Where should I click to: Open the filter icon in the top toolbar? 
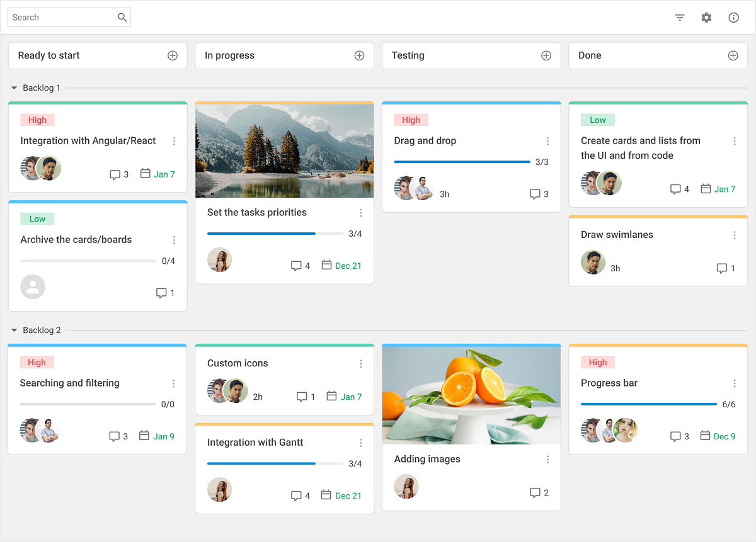click(x=679, y=17)
